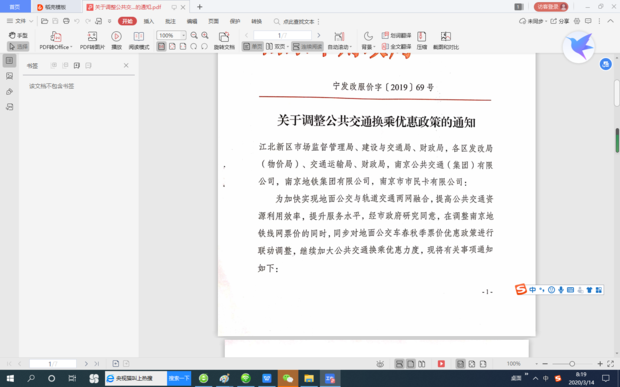Open screenshot and compare (截图和对比) tool
This screenshot has width=620, height=387.
[x=446, y=41]
